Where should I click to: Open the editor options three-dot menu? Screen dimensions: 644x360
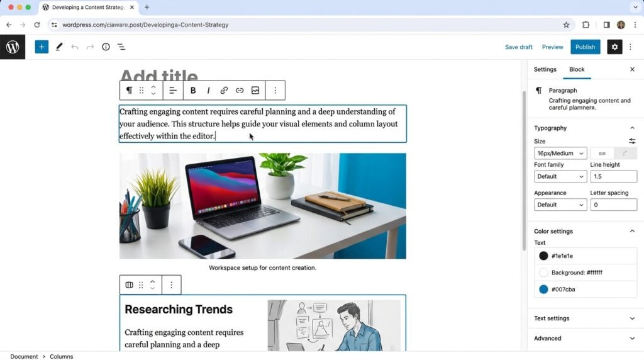pos(630,47)
